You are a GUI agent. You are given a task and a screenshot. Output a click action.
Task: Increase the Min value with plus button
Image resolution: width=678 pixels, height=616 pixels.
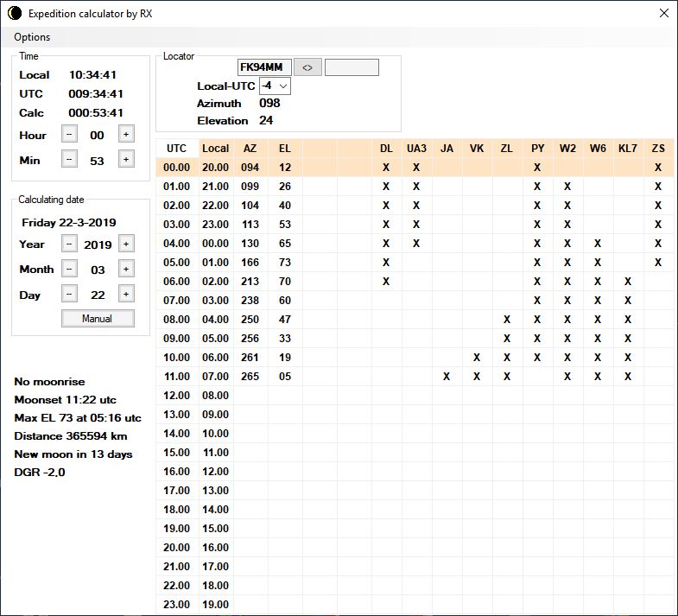(x=126, y=159)
